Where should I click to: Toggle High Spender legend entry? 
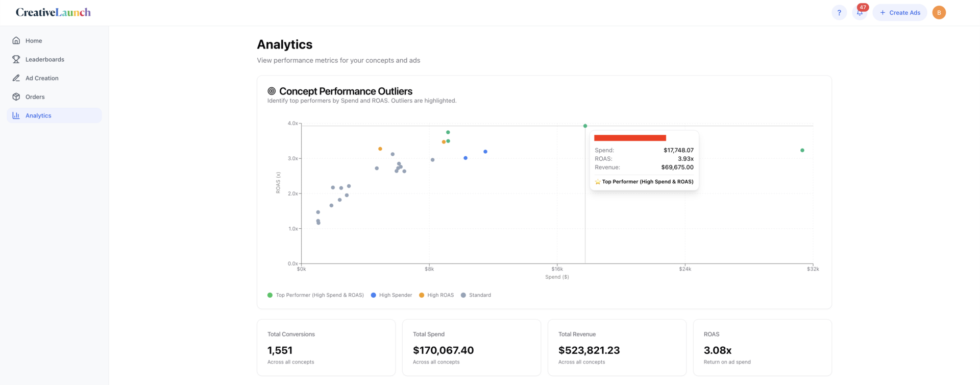pos(391,295)
